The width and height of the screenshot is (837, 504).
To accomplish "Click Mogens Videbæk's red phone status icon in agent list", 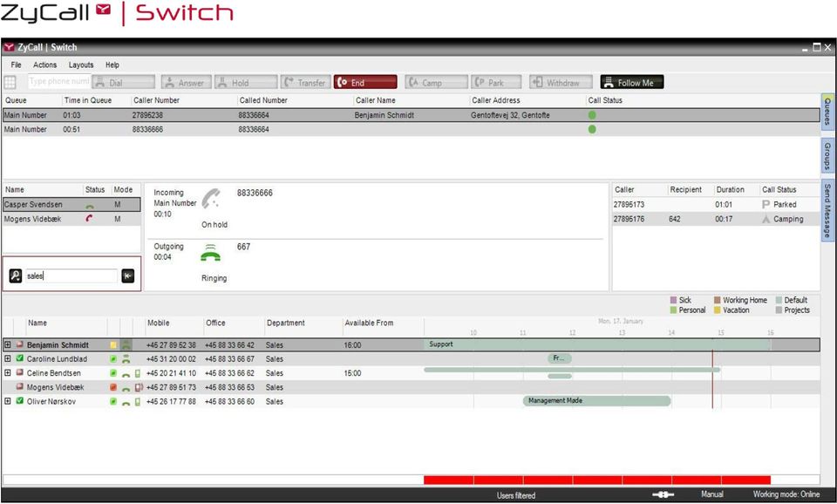I will pyautogui.click(x=89, y=218).
